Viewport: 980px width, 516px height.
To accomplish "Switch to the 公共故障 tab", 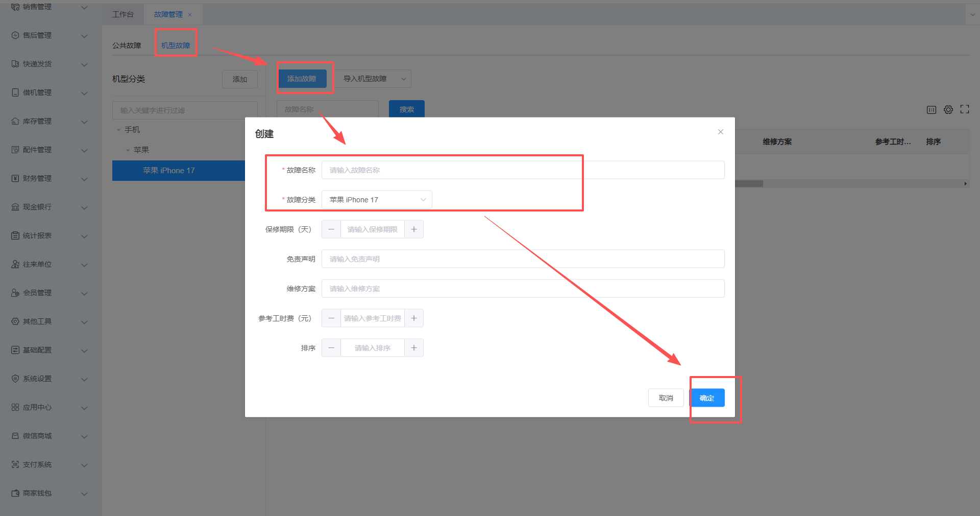I will point(127,45).
